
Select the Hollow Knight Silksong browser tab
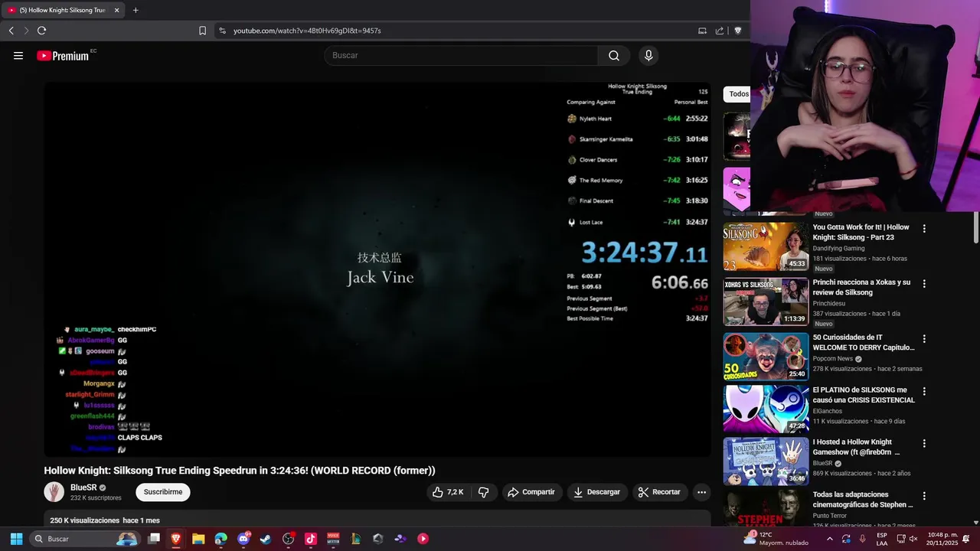(64, 10)
